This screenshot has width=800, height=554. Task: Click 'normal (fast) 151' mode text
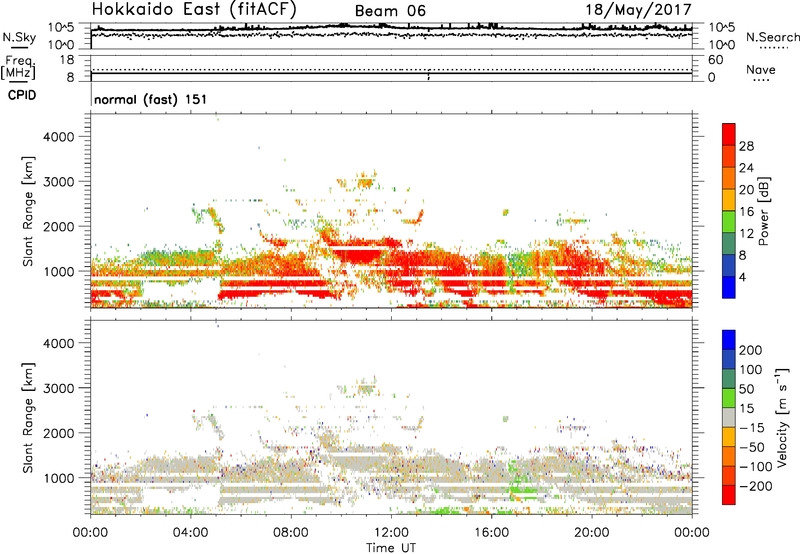pyautogui.click(x=151, y=99)
